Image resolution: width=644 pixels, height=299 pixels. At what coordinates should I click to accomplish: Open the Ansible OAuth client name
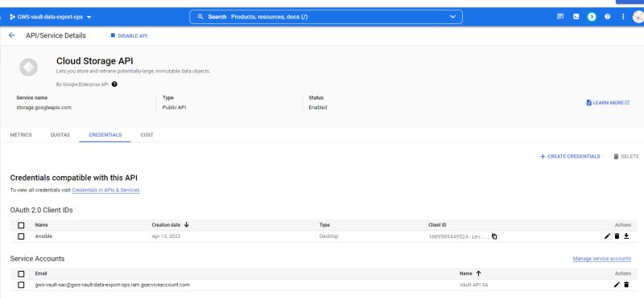pyautogui.click(x=43, y=236)
